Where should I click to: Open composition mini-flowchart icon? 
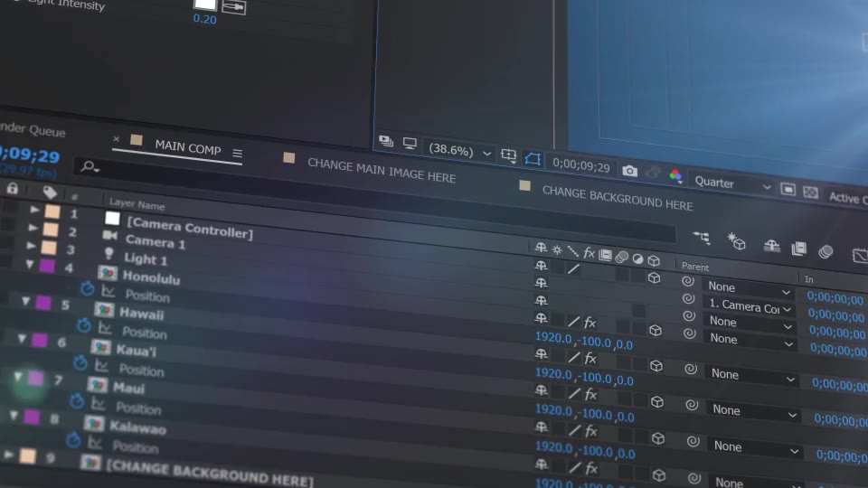702,238
